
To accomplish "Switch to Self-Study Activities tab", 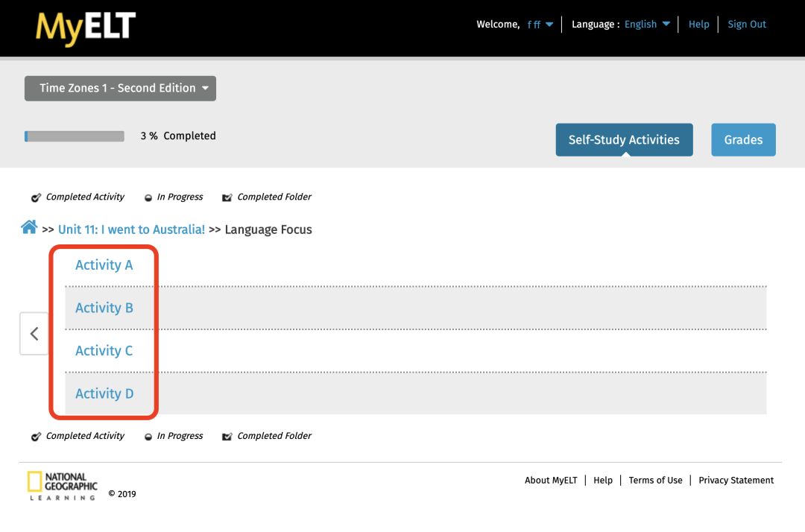I will pyautogui.click(x=624, y=139).
